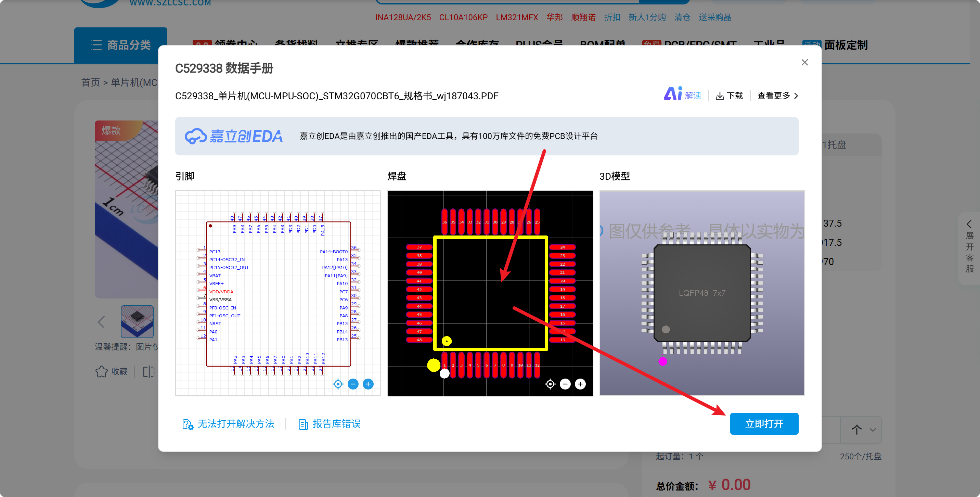Select the PC13 pin label in schematic
Image resolution: width=980 pixels, height=497 pixels.
click(215, 252)
